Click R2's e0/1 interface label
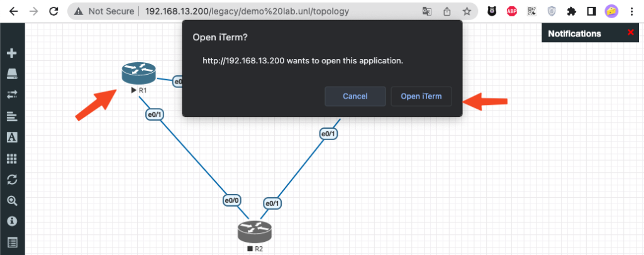Image resolution: width=644 pixels, height=255 pixels. click(x=273, y=203)
